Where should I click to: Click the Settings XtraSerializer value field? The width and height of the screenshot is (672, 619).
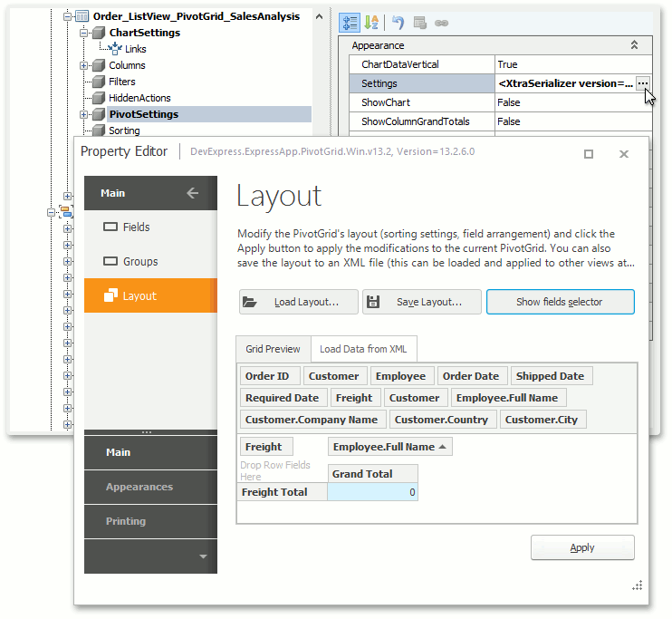565,83
